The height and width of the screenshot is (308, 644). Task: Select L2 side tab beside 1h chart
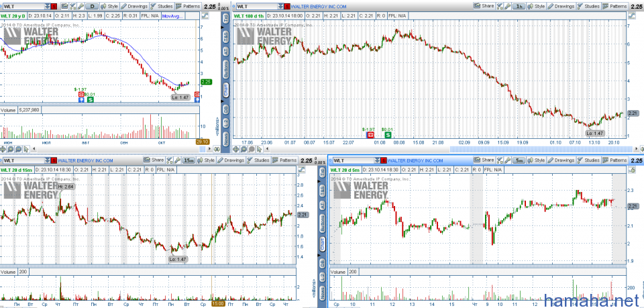(x=225, y=122)
